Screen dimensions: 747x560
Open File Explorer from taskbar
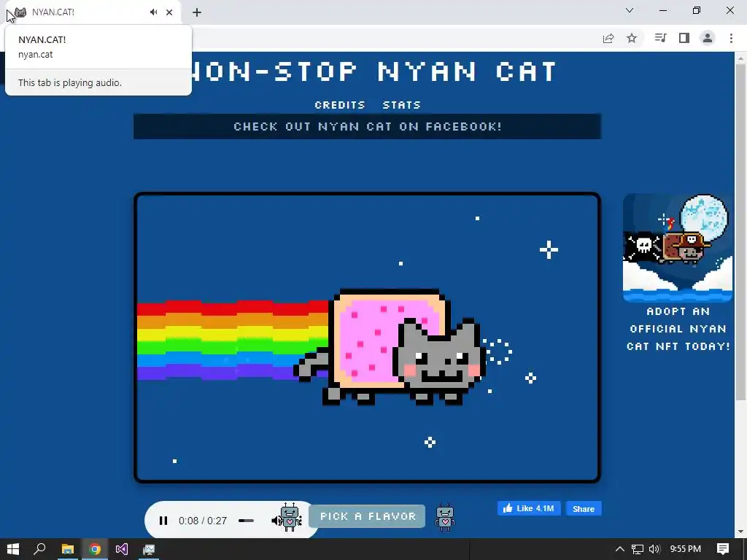click(x=68, y=549)
